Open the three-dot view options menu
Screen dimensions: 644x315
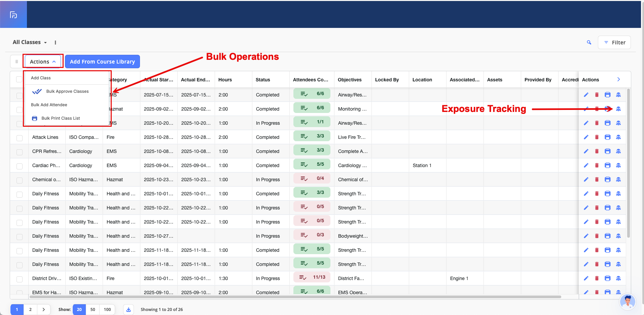(56, 43)
